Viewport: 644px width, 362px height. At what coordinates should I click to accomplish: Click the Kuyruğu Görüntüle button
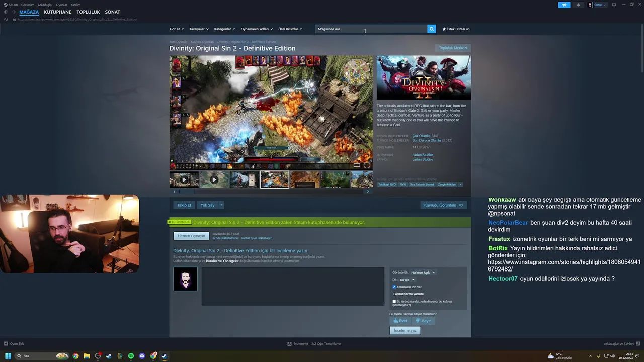[x=443, y=205]
